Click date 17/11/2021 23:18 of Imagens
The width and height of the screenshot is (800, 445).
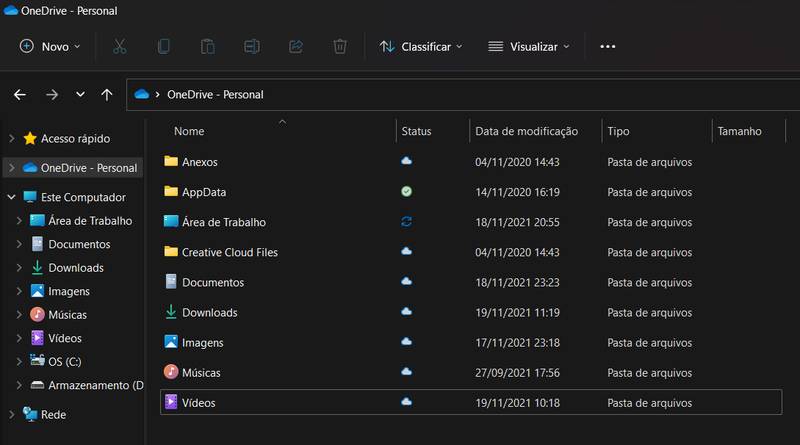[517, 342]
